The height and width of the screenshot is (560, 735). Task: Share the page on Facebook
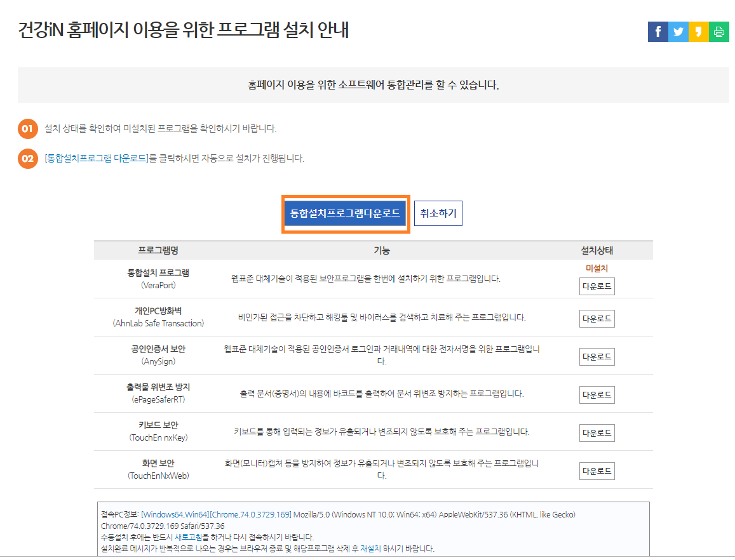coord(657,32)
